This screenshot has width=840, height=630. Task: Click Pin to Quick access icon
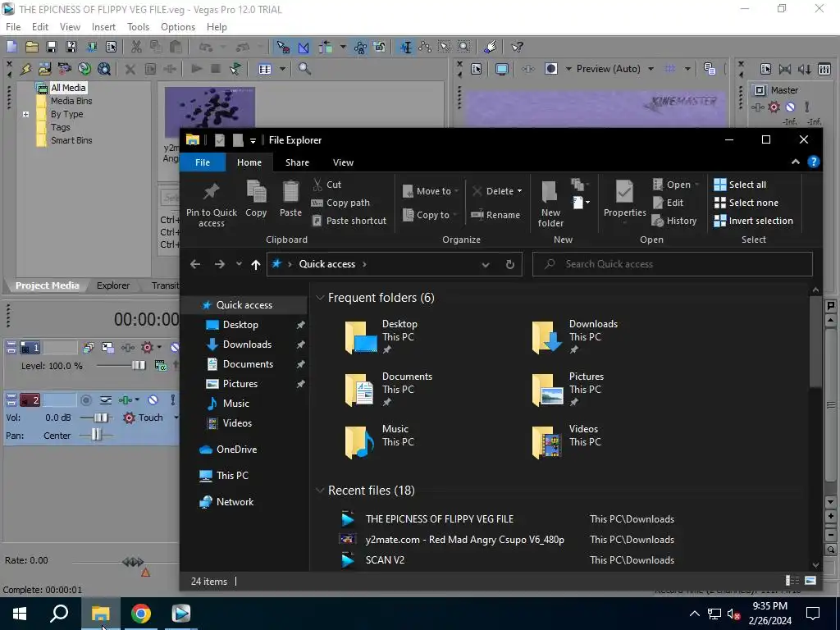(x=211, y=192)
